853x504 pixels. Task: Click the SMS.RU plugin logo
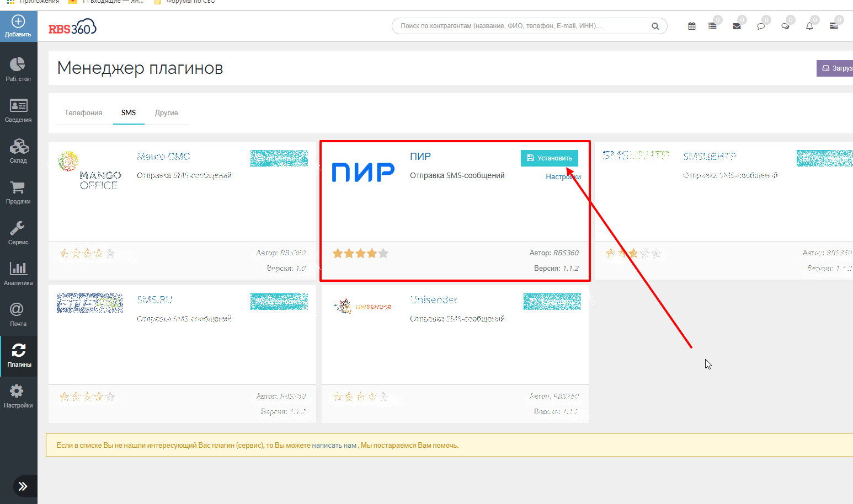pos(90,303)
